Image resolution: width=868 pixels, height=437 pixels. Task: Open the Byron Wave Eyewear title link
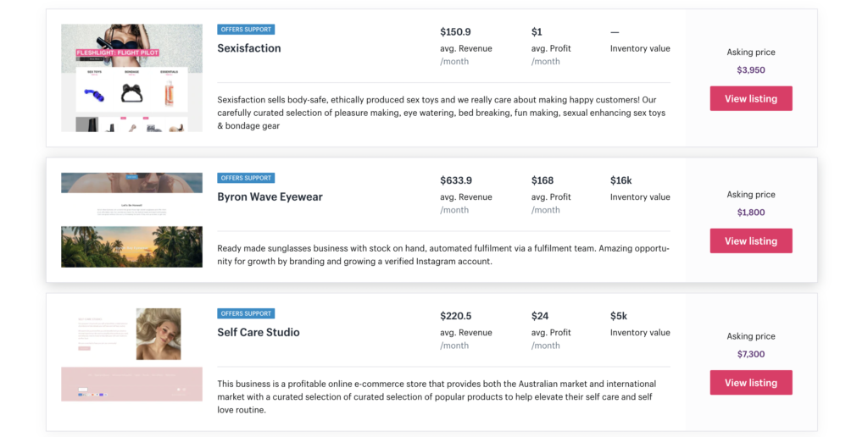click(270, 197)
